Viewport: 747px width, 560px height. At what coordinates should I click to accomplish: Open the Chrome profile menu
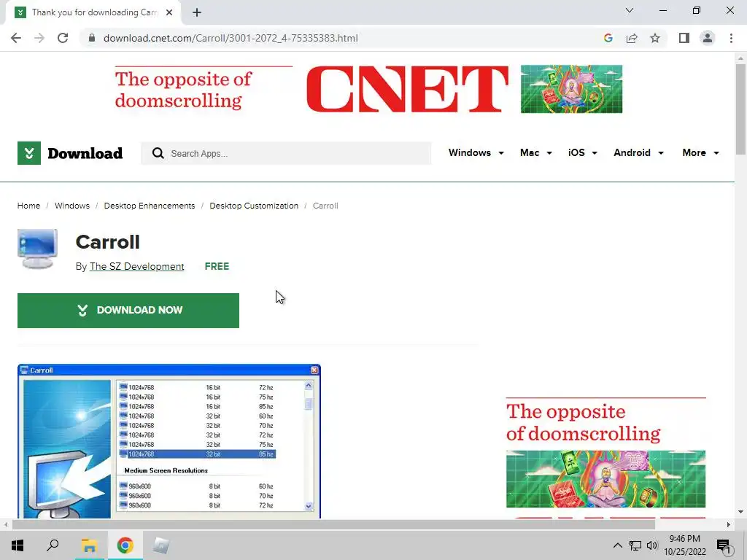point(708,38)
